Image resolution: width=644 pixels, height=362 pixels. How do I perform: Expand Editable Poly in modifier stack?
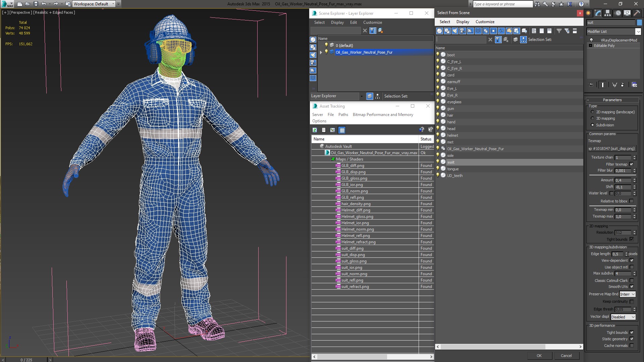point(590,46)
